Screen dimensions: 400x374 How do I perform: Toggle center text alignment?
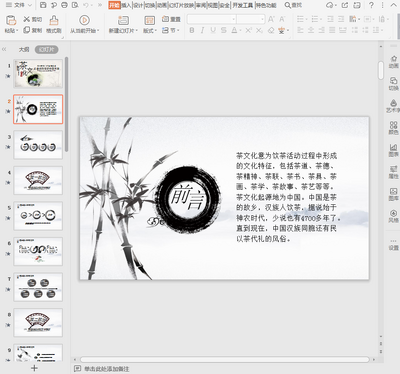click(x=311, y=30)
